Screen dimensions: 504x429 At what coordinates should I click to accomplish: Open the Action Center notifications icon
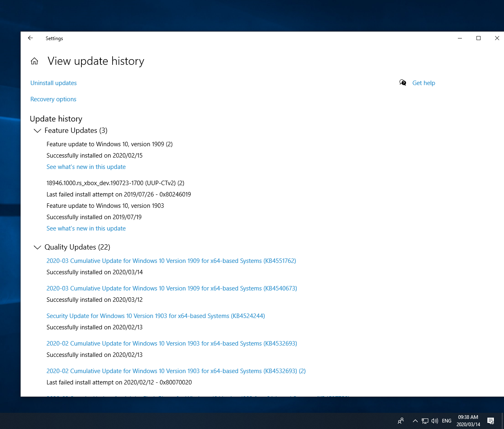point(491,421)
